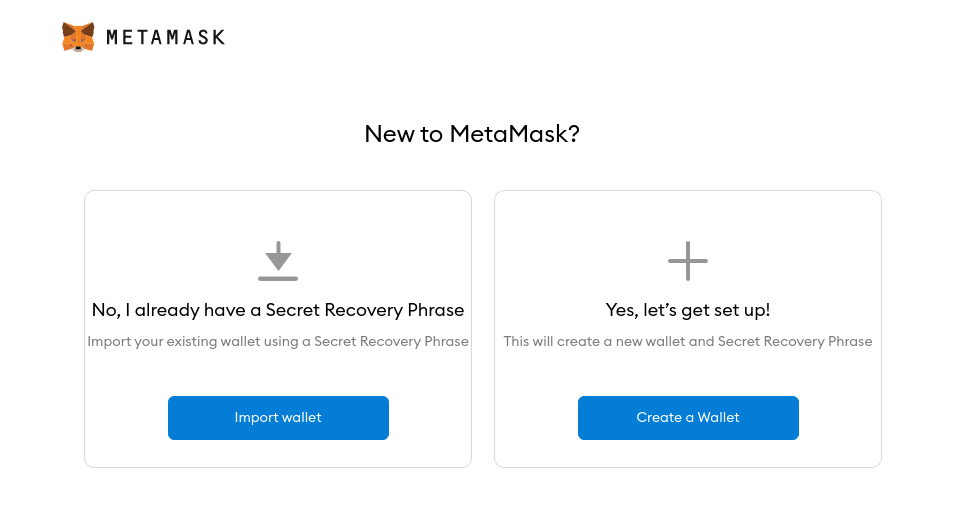Click 'Secret Recovery Phrase' in the create-wallet description

tap(795, 341)
